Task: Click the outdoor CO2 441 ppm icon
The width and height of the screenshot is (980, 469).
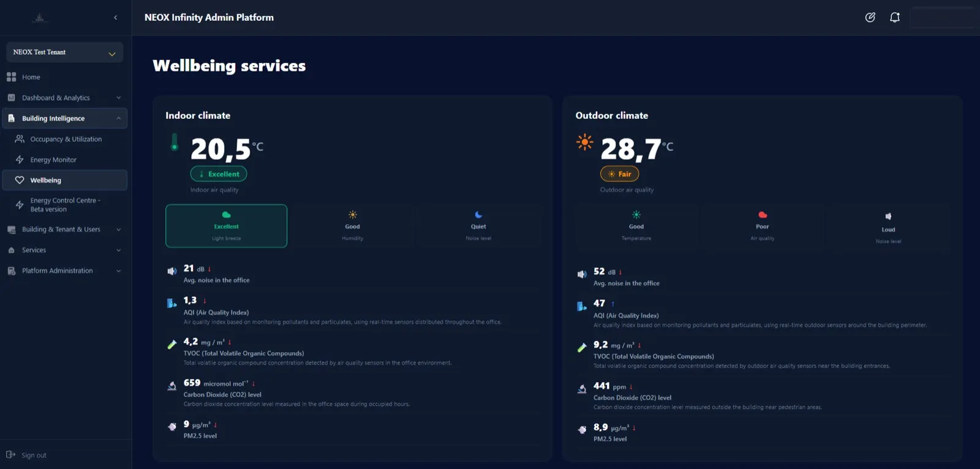Action: 582,389
